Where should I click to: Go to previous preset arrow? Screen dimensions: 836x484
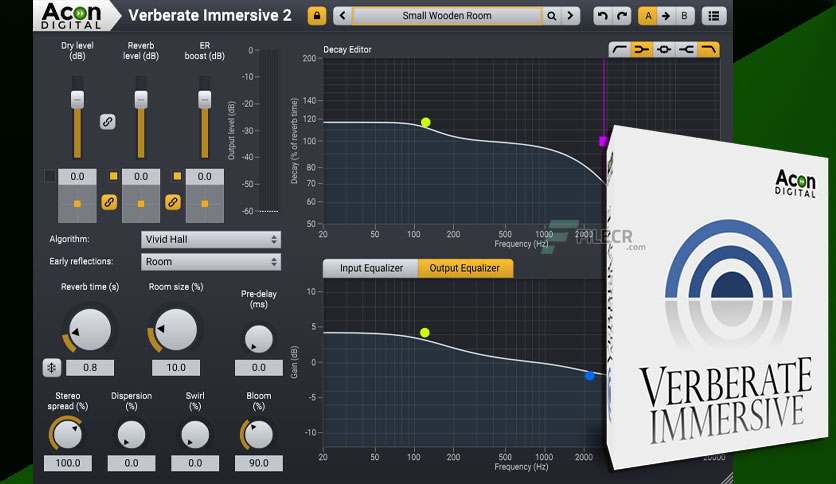tap(343, 16)
